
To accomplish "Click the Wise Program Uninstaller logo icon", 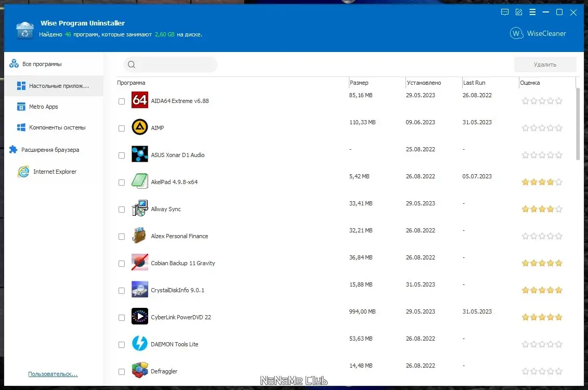I will pos(25,30).
